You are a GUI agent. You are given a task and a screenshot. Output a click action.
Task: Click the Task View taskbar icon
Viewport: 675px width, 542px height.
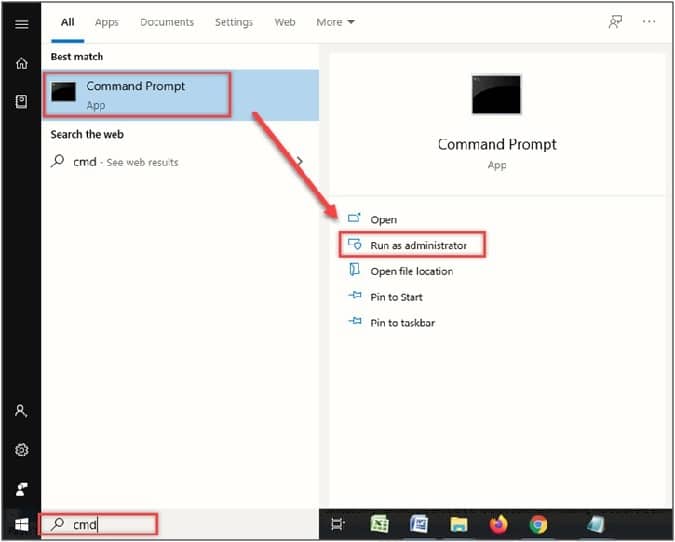click(338, 524)
